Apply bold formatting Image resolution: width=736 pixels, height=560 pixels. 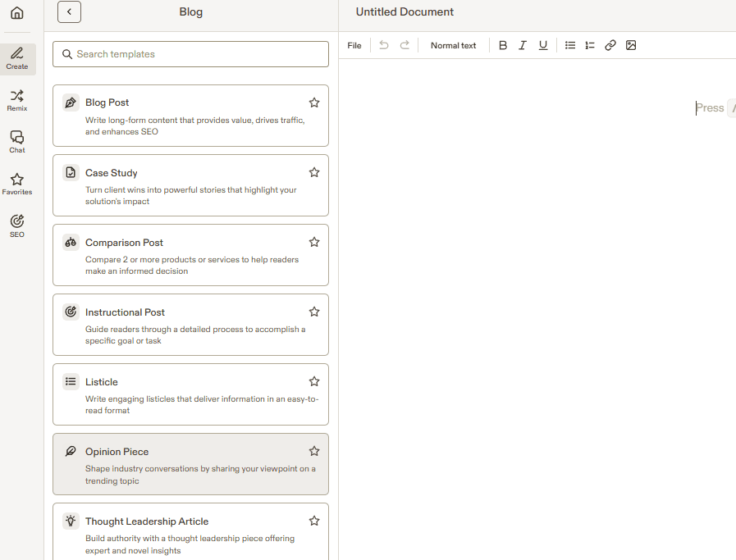(503, 46)
